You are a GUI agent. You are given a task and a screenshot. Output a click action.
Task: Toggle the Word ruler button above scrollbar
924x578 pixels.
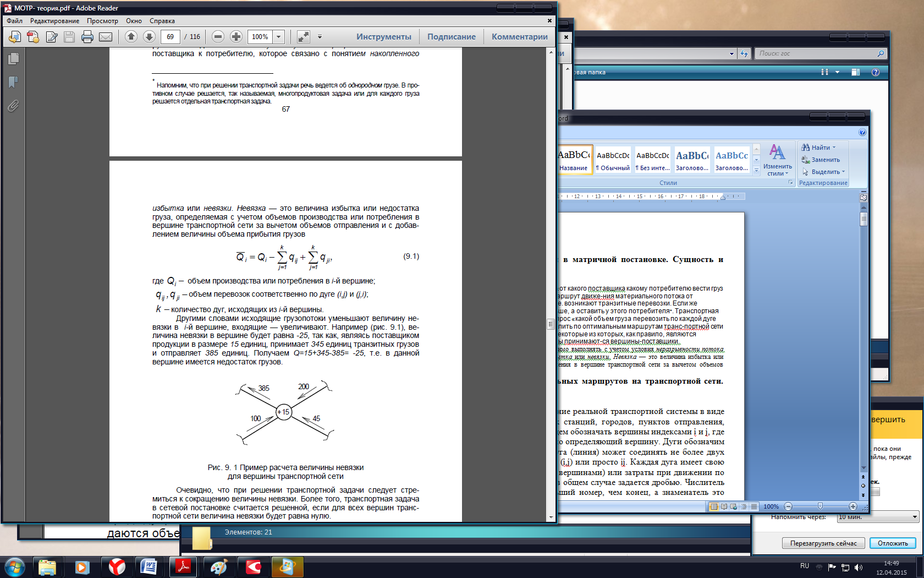pyautogui.click(x=864, y=197)
